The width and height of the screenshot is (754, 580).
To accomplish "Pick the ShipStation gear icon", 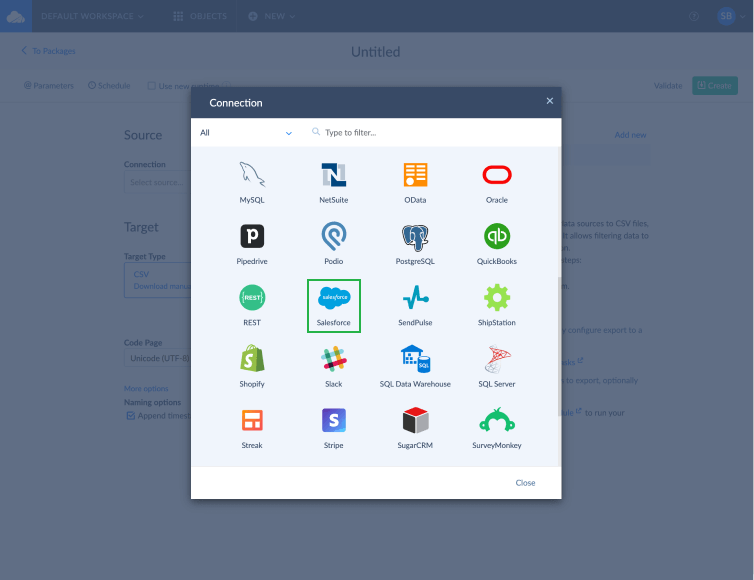I will click(497, 297).
